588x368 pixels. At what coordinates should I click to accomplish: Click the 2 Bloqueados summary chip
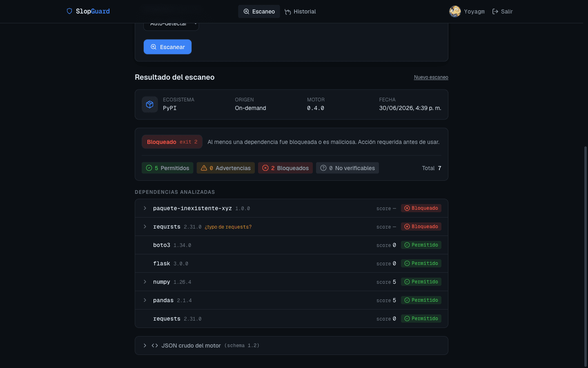[x=285, y=168]
